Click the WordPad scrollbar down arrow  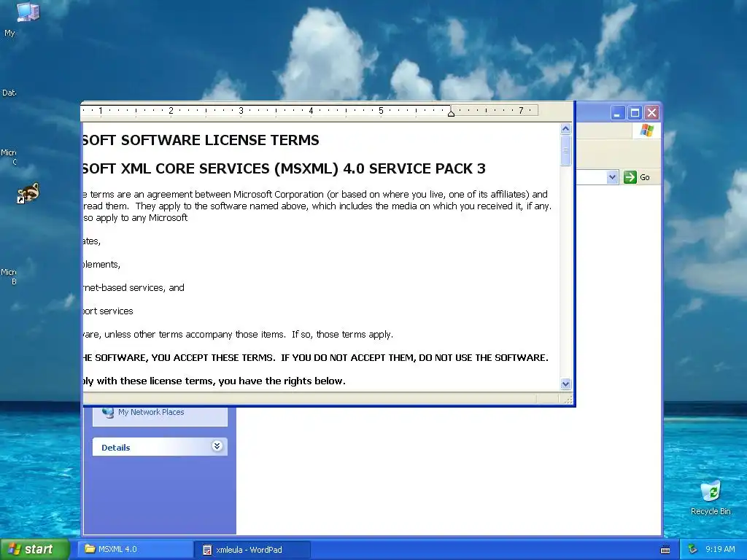tap(565, 384)
